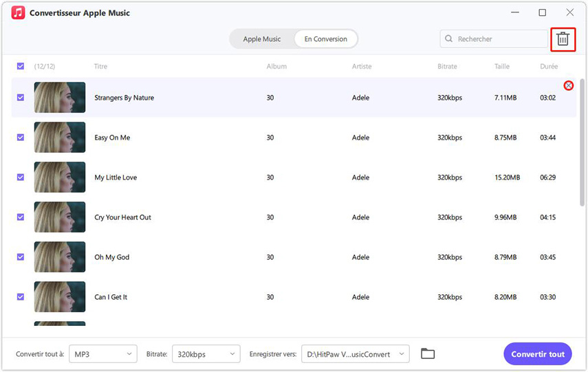Click the Taille column header

click(x=502, y=67)
